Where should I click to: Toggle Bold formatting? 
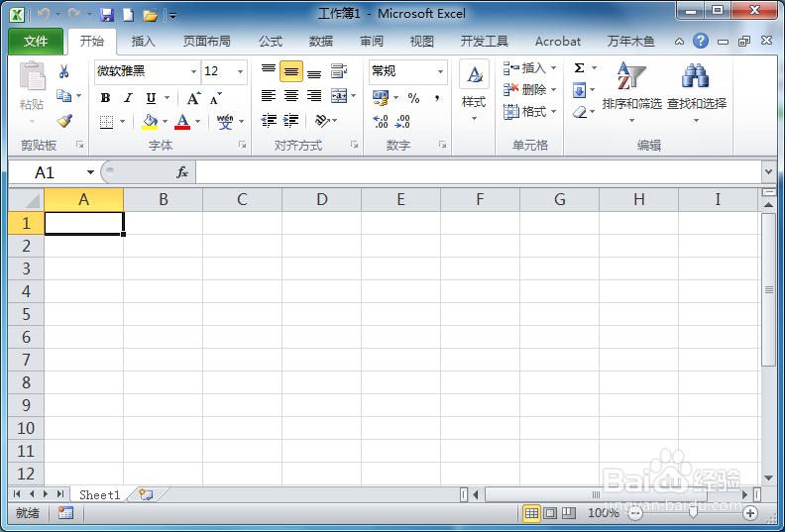(105, 98)
